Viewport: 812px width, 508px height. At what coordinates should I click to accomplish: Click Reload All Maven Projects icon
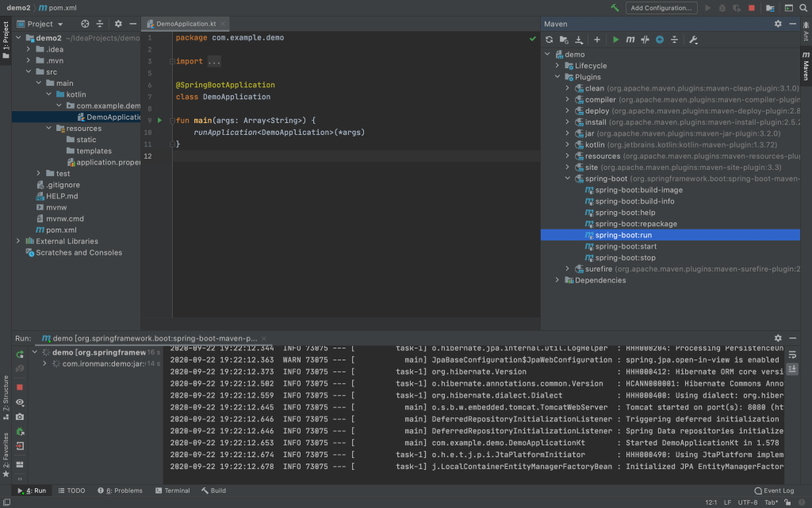(549, 40)
